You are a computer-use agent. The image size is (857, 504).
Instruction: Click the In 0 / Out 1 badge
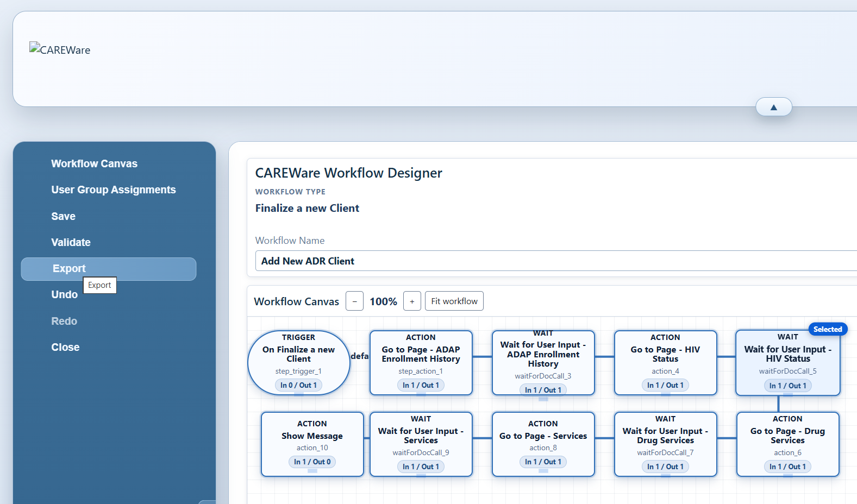click(298, 385)
